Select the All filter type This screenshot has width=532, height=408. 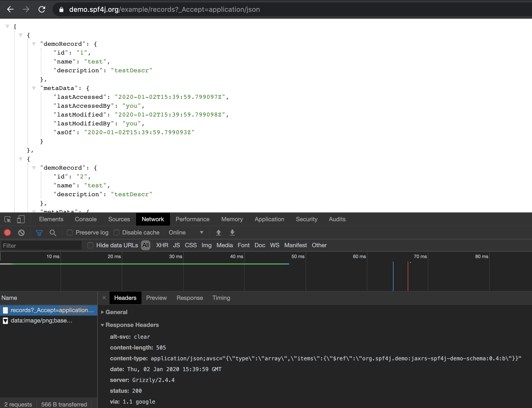coord(146,245)
